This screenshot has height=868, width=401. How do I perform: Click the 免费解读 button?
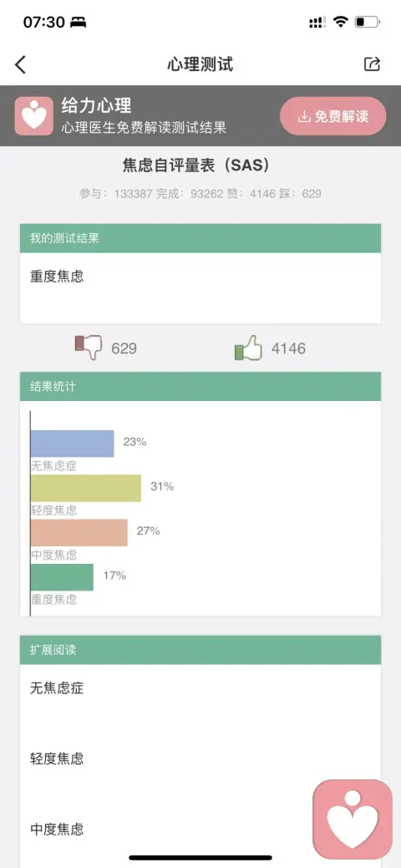[x=332, y=116]
